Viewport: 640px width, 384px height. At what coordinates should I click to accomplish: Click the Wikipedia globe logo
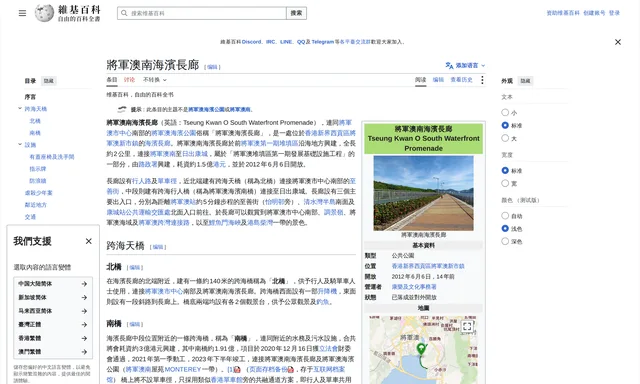click(44, 13)
